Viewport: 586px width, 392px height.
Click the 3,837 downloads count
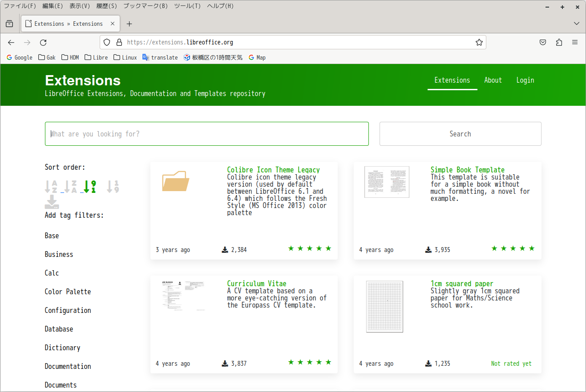234,364
